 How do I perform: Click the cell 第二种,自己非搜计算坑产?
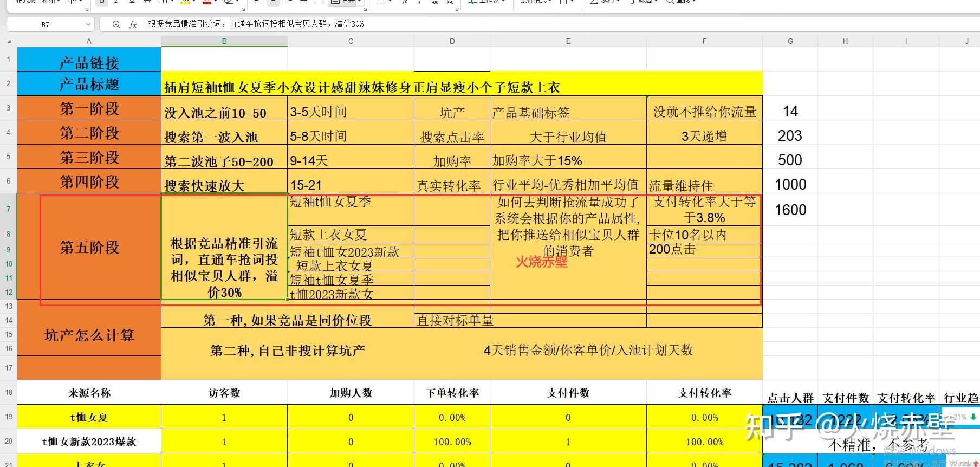(x=288, y=351)
